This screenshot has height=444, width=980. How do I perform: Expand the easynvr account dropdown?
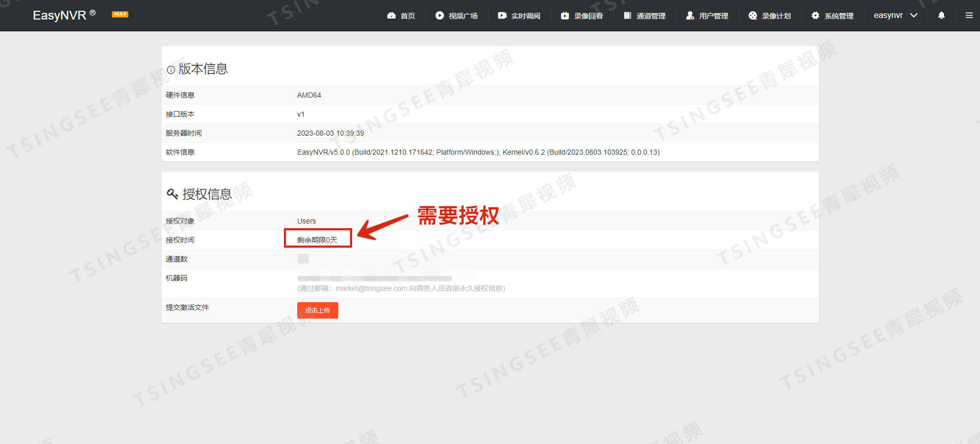(x=895, y=15)
